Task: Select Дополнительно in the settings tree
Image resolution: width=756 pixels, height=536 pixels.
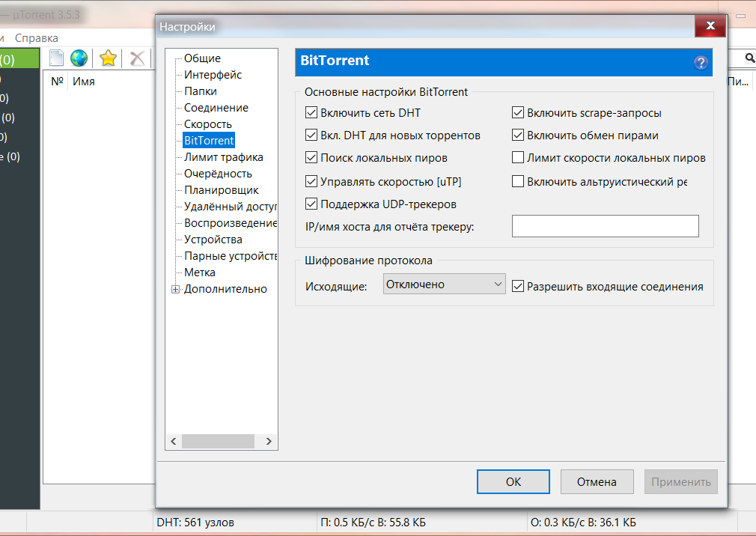Action: 225,289
